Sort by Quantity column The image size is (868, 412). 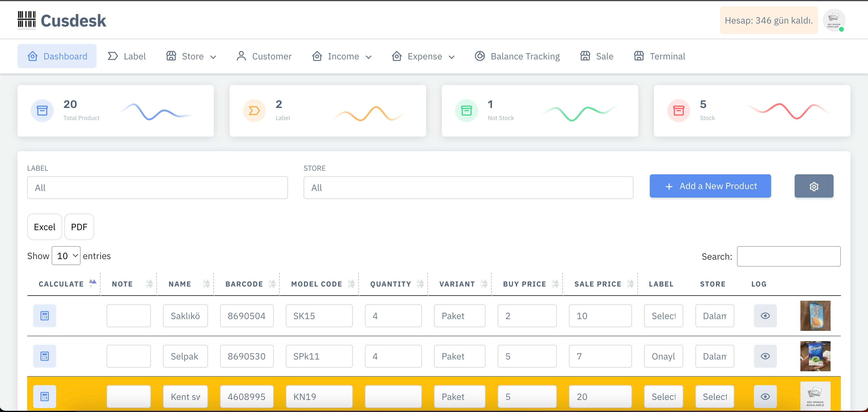click(394, 284)
